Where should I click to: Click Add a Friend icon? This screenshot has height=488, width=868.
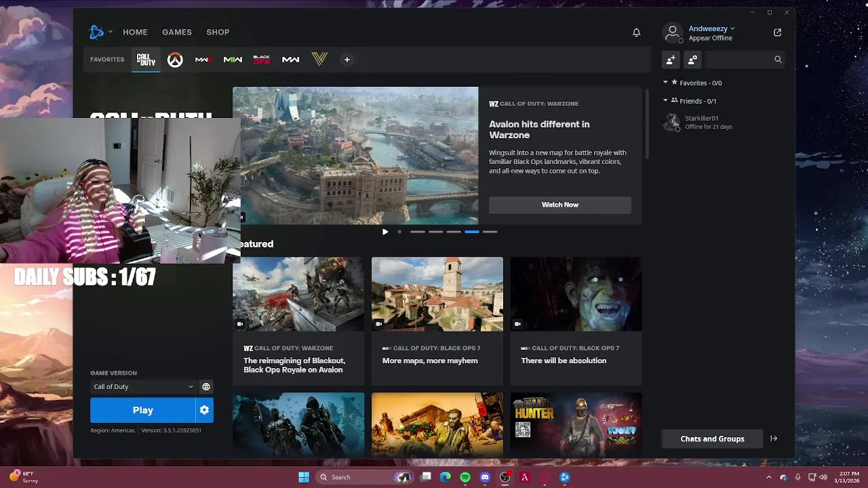point(671,60)
